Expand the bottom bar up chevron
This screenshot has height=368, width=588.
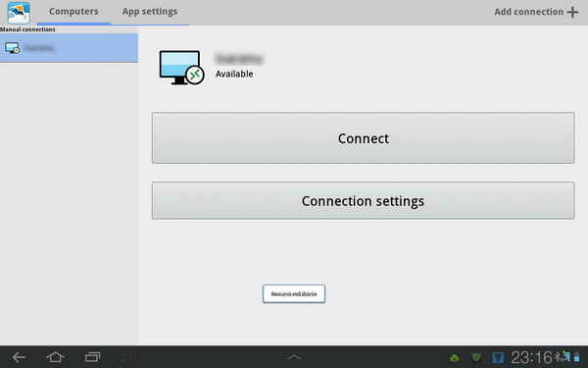(294, 357)
